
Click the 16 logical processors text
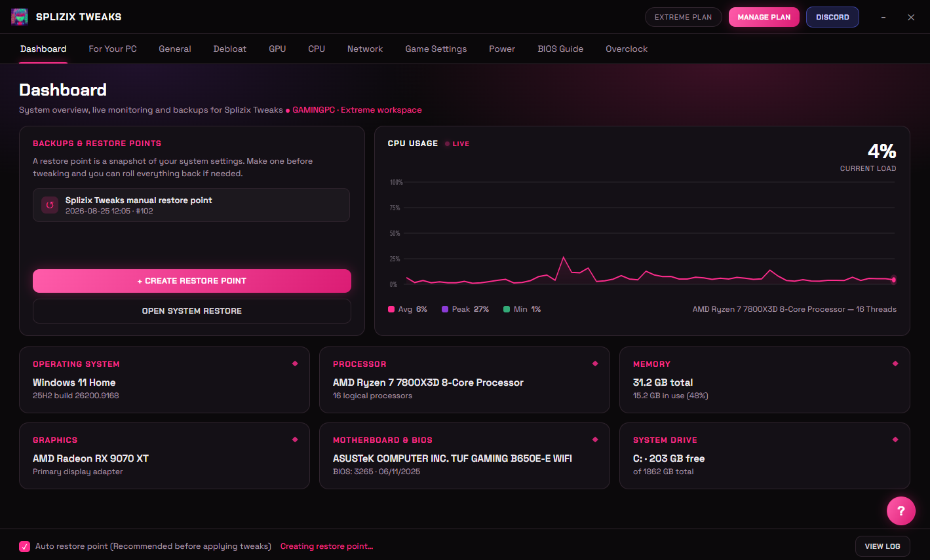coord(372,396)
